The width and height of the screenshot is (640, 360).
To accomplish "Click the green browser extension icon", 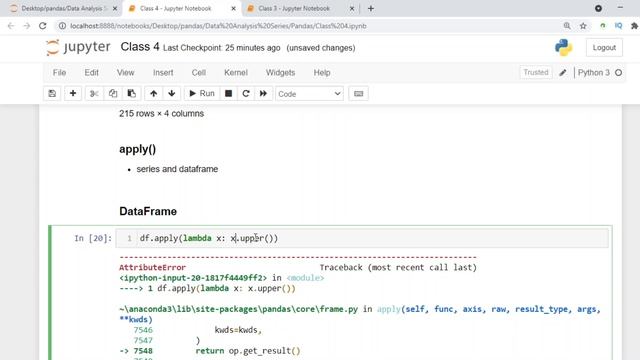I will coord(602,26).
